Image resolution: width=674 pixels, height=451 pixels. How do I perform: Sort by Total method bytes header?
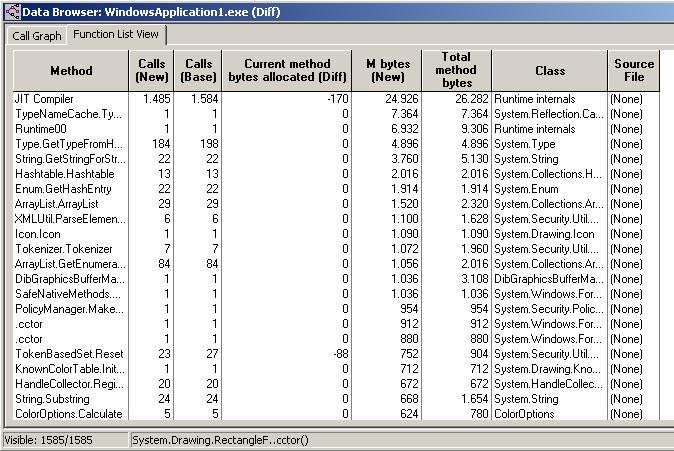pyautogui.click(x=457, y=71)
